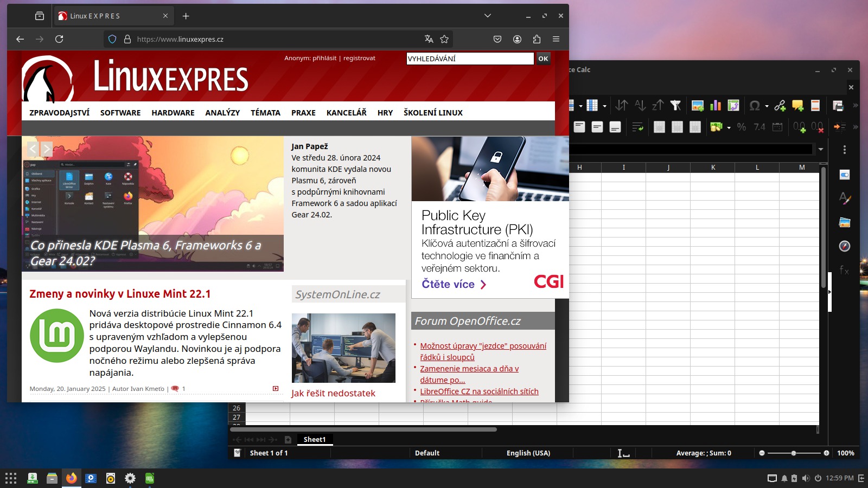Click the translate page icon in address bar
The image size is (868, 488).
tap(429, 39)
